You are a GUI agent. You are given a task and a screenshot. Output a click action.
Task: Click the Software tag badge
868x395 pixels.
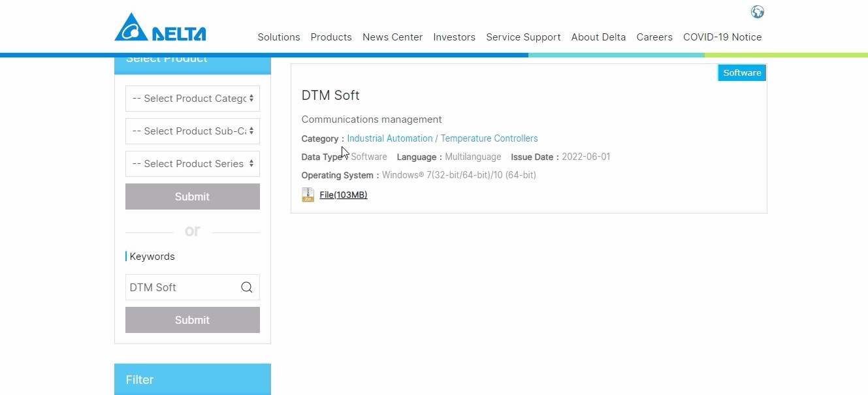pos(742,72)
